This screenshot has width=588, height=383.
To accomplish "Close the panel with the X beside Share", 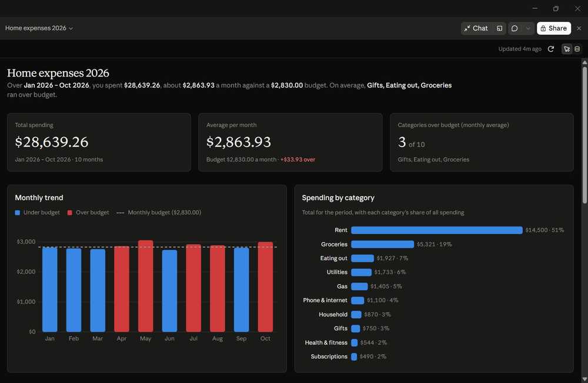I will [x=579, y=28].
